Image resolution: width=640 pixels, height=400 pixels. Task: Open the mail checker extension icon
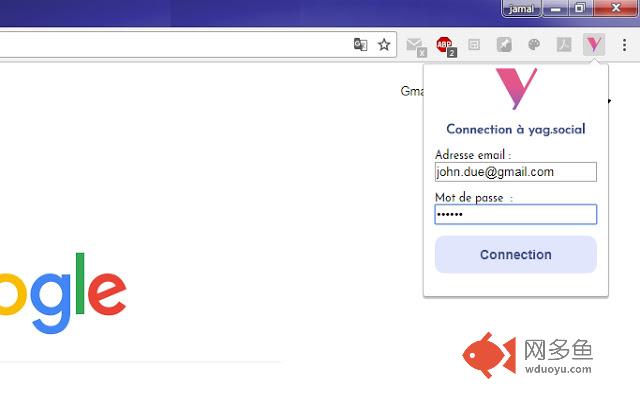tap(416, 46)
